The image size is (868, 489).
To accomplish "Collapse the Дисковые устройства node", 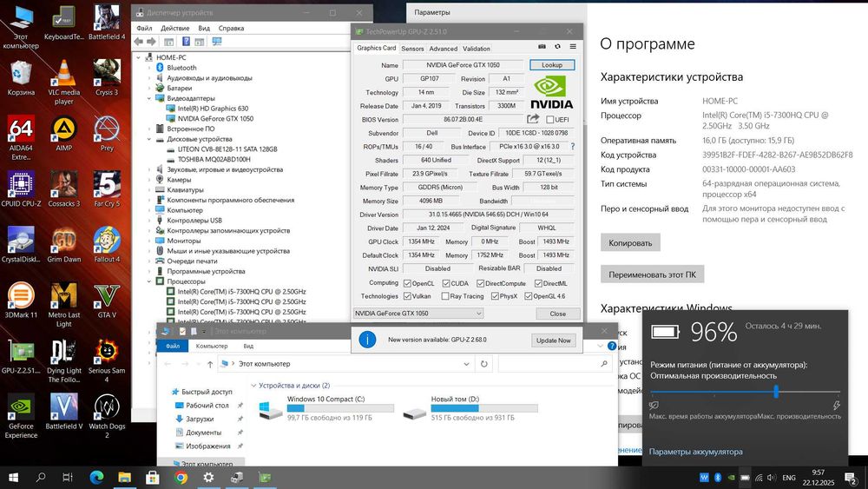I will [149, 139].
